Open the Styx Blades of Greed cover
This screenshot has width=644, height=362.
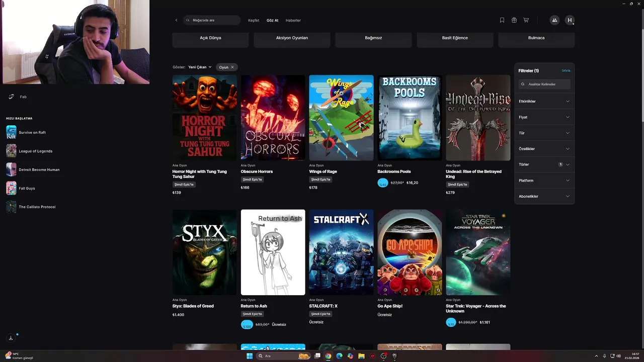click(204, 252)
